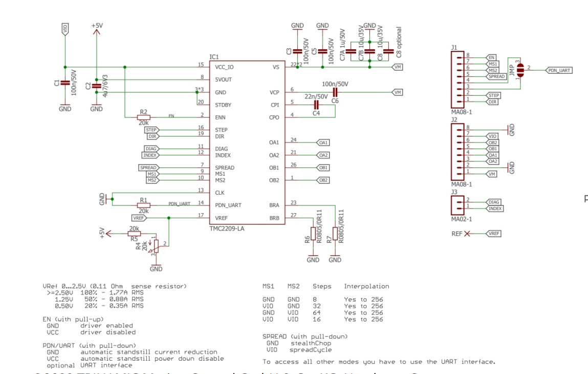Click the 'Interpolation' table heading
Viewport: 588px width, 374px height.
pyautogui.click(x=367, y=286)
